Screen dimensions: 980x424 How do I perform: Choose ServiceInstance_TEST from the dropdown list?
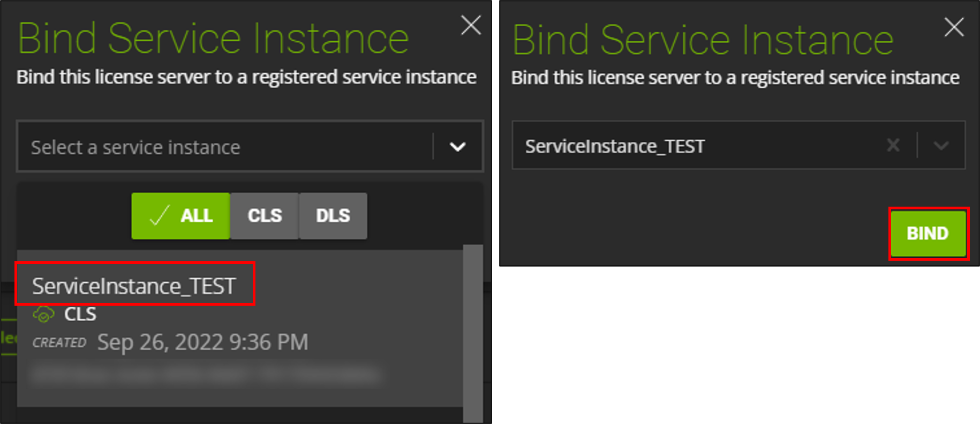tap(134, 285)
